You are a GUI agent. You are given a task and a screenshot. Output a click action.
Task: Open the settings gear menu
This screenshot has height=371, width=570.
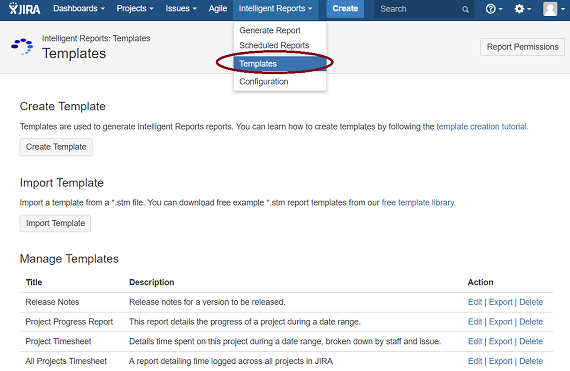(522, 9)
